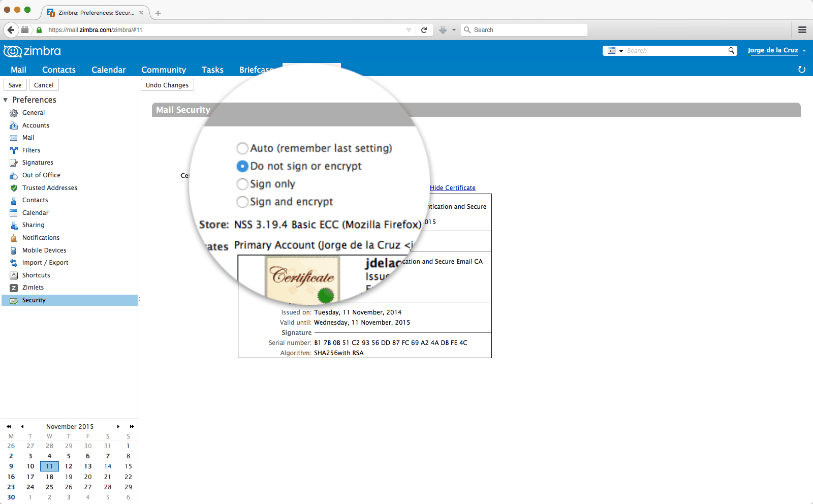Switch to the Tasks tab
The height and width of the screenshot is (504, 813).
click(x=212, y=70)
